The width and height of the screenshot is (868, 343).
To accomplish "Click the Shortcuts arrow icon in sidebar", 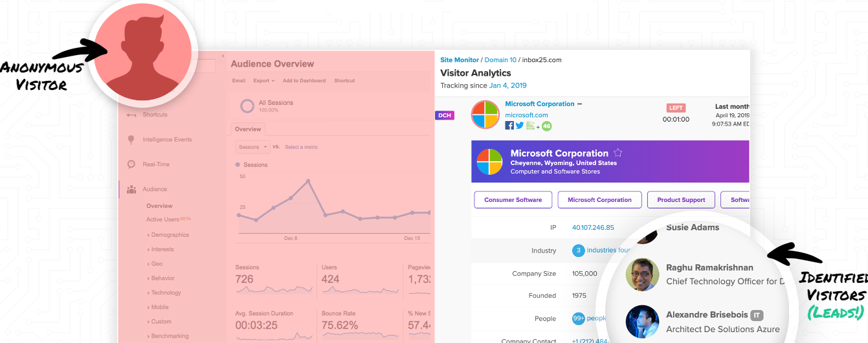I will point(131,115).
